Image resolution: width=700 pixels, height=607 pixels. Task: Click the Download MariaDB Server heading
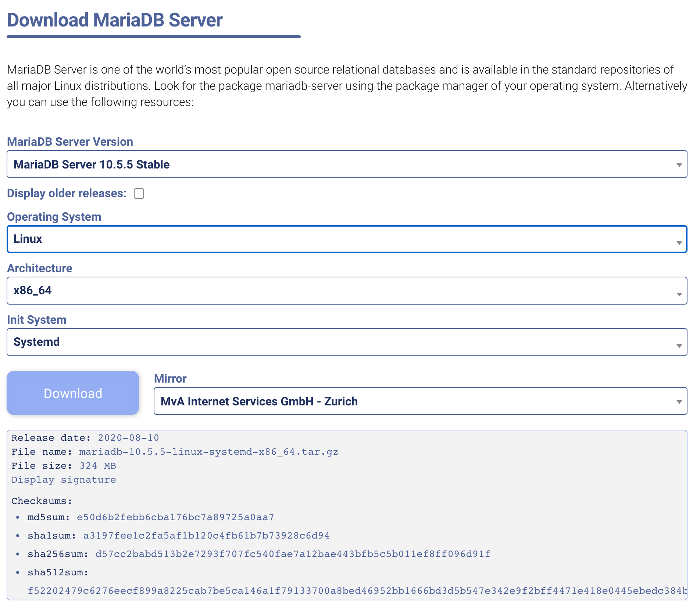point(115,20)
